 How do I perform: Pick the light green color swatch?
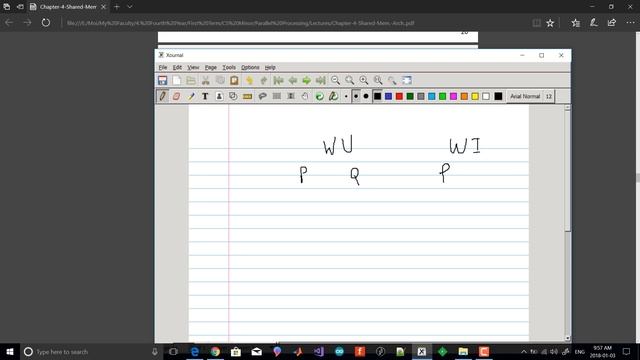[x=442, y=96]
